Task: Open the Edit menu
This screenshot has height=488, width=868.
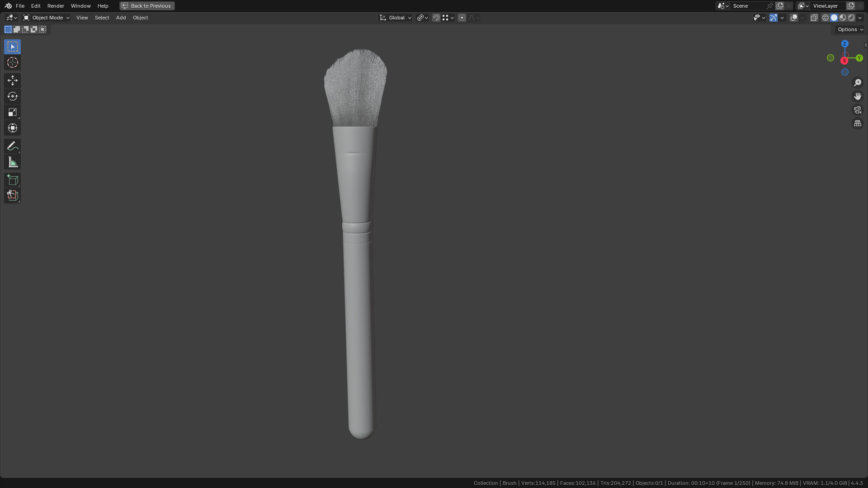Action: [x=36, y=6]
